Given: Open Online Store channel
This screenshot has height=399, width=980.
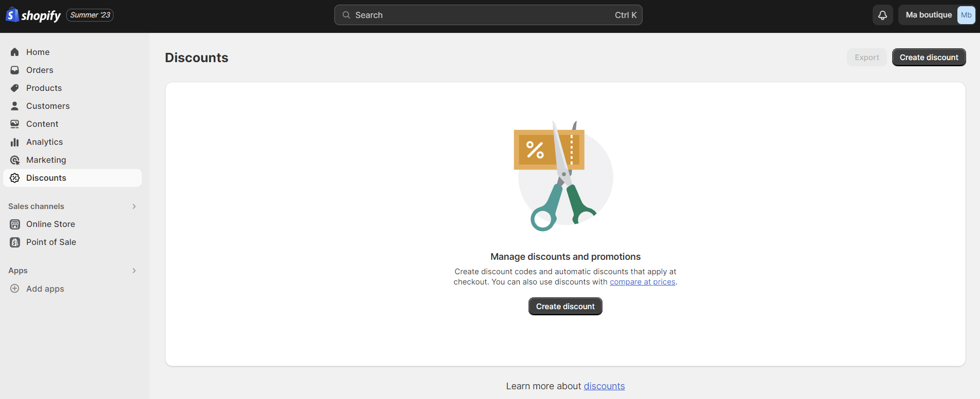Looking at the screenshot, I should tap(72, 224).
